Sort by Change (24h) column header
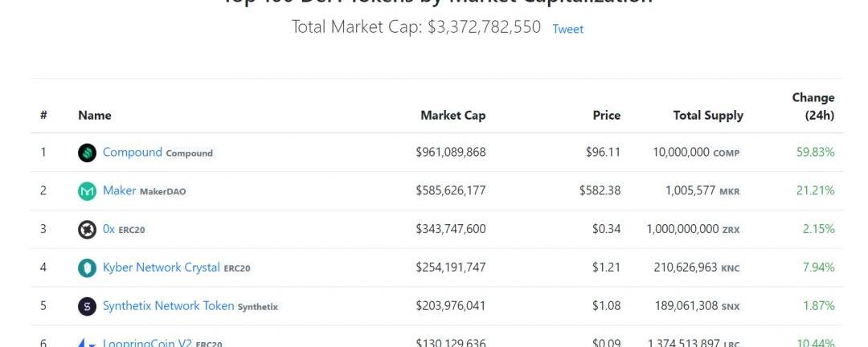The image size is (868, 347). tap(813, 106)
